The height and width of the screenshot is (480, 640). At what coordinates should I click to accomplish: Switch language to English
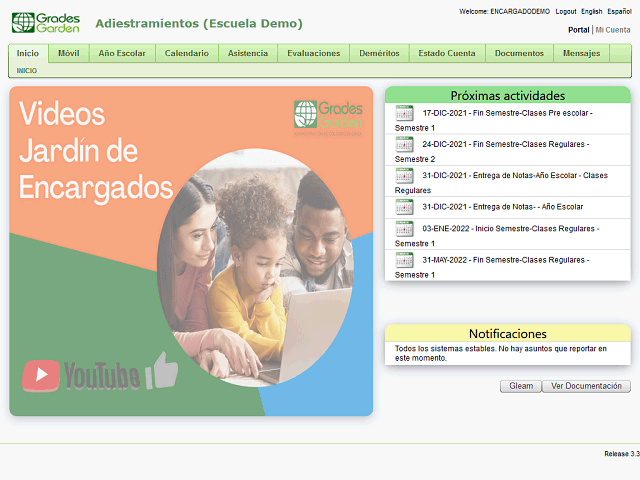click(592, 11)
